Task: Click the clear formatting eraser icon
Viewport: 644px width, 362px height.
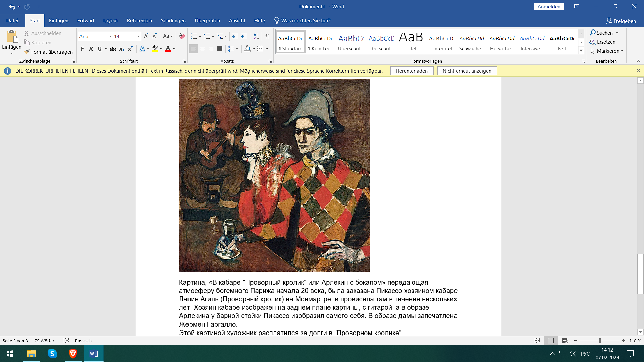Action: pyautogui.click(x=182, y=36)
